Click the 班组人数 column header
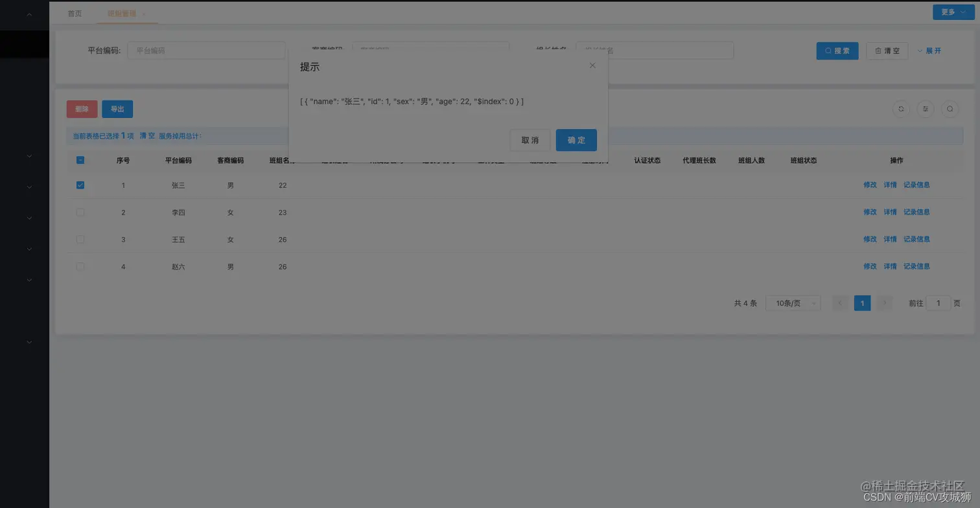980x508 pixels. [752, 161]
